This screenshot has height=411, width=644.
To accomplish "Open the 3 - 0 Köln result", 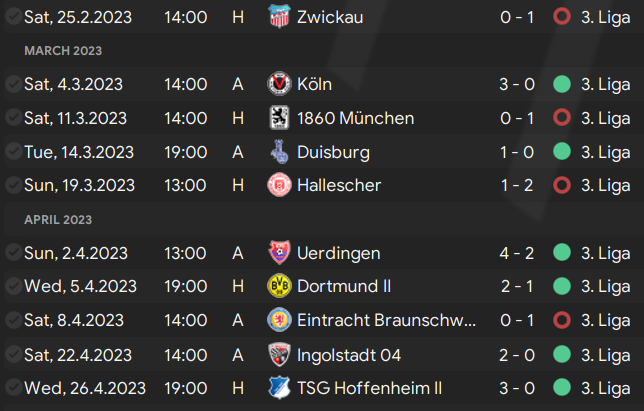I will (x=517, y=85).
